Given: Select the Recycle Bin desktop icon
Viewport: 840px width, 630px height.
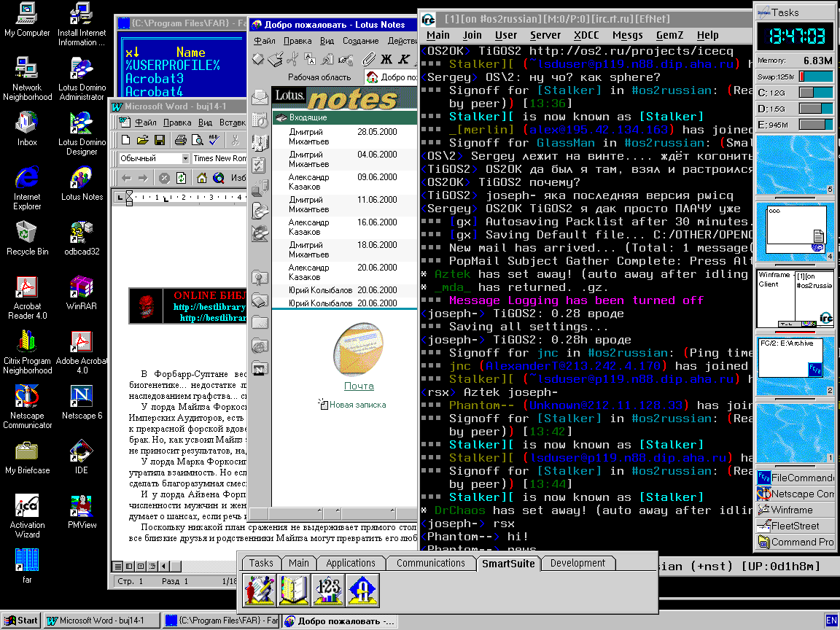Looking at the screenshot, I should [27, 238].
